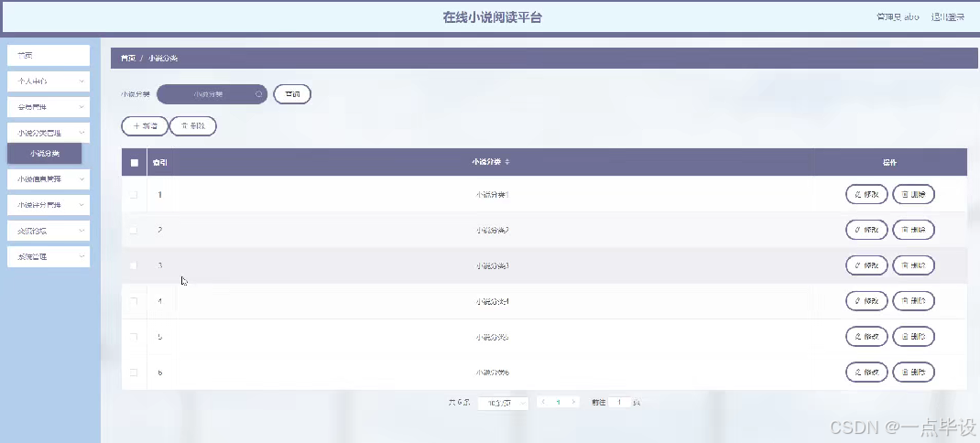This screenshot has height=443, width=980.
Task: Click the cell text 小说分类1
Action: [493, 195]
